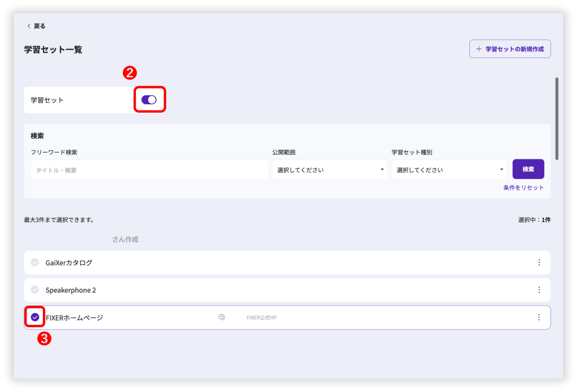
Task: Click the 学習セットの新規作成 button label
Action: 514,49
